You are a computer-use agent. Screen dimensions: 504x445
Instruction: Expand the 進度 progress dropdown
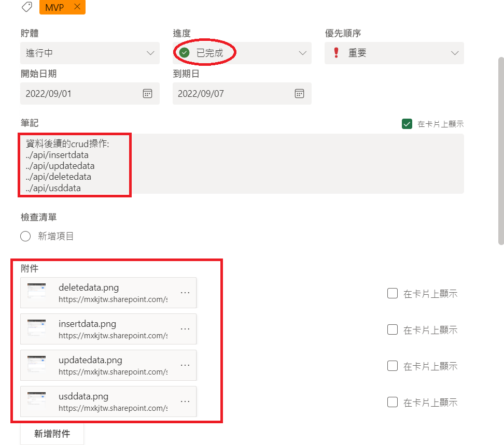[x=242, y=53]
